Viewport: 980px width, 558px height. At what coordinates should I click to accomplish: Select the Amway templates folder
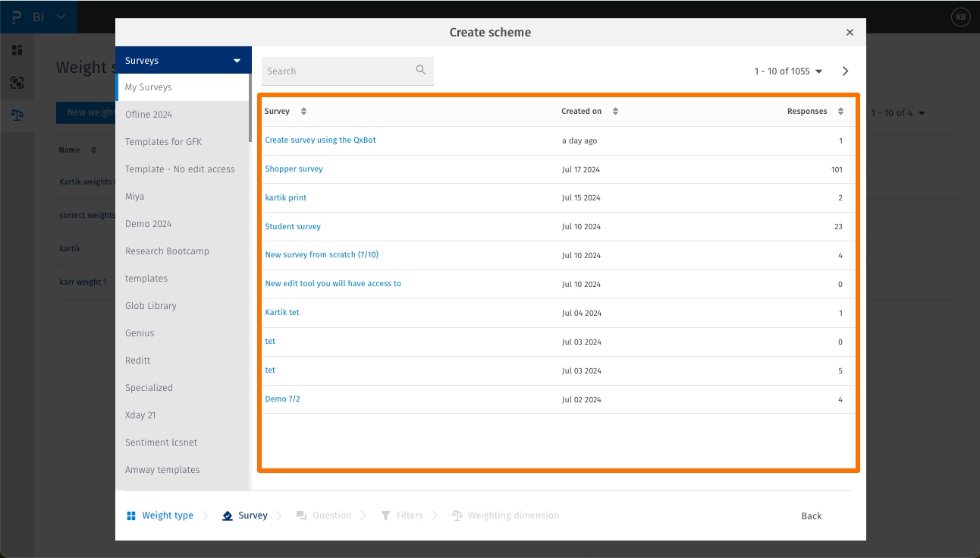[182, 470]
